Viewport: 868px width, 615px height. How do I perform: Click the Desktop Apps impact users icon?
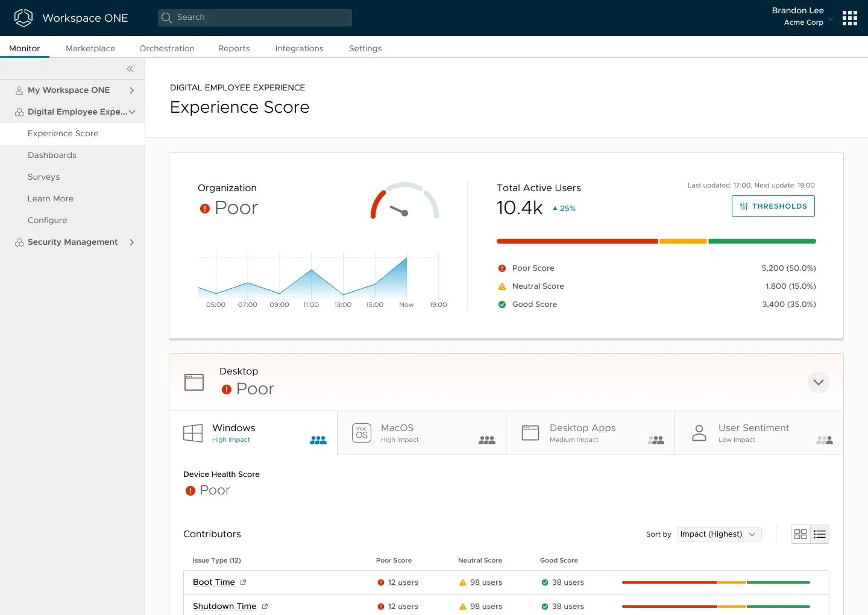pyautogui.click(x=656, y=440)
